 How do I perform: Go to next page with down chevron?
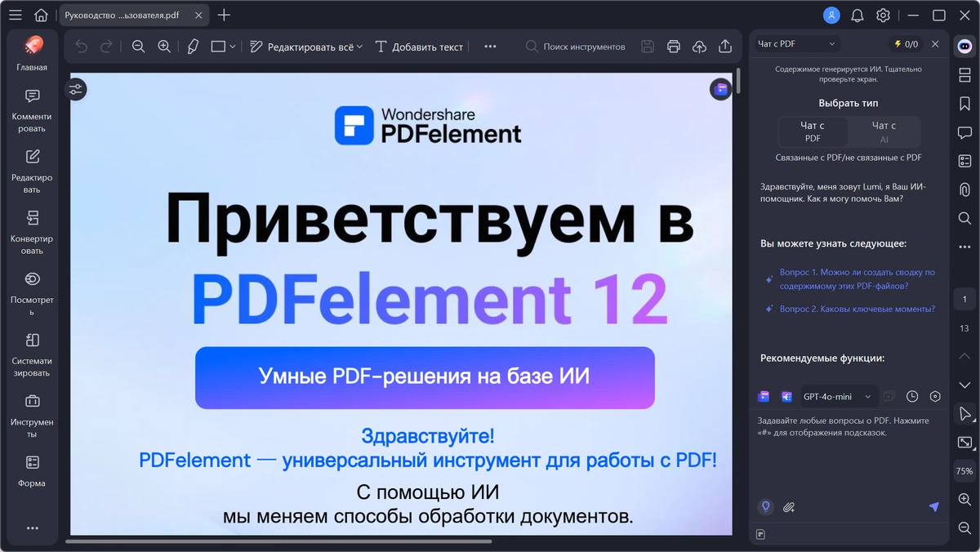pyautogui.click(x=964, y=385)
